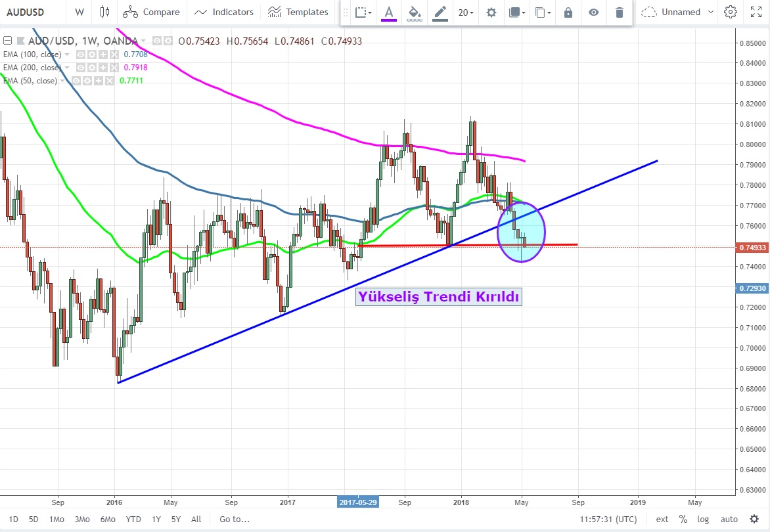The image size is (770, 532).
Task: Toggle visibility of EMA (200, close)
Action: pos(81,68)
